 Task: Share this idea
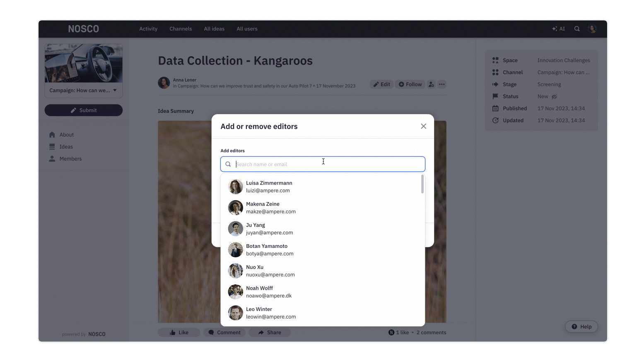click(x=270, y=333)
